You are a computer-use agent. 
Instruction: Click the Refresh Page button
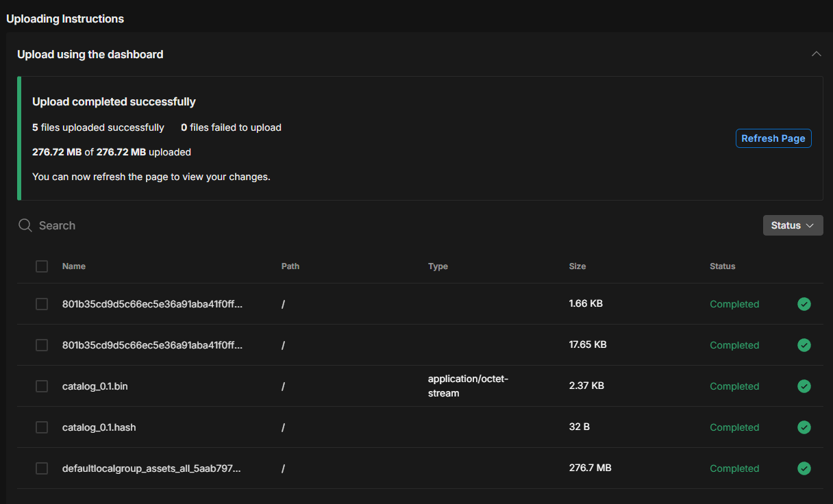point(773,138)
